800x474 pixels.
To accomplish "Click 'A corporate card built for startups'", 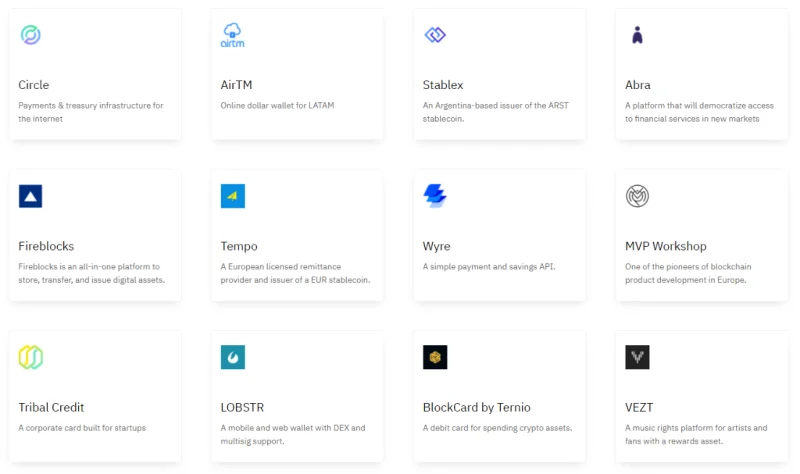I will coord(82,428).
